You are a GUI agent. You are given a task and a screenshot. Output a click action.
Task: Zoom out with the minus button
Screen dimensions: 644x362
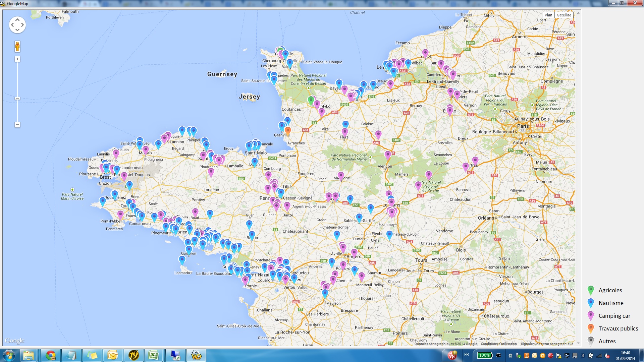click(17, 125)
